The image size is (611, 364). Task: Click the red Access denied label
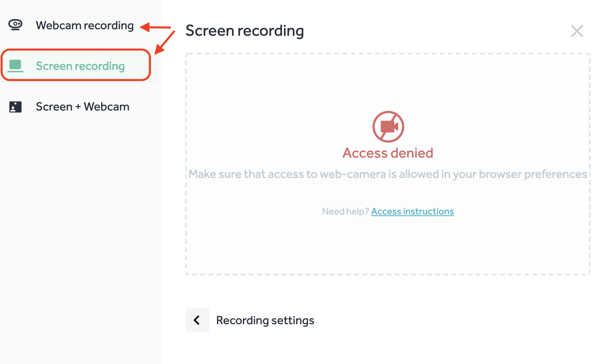click(x=388, y=153)
